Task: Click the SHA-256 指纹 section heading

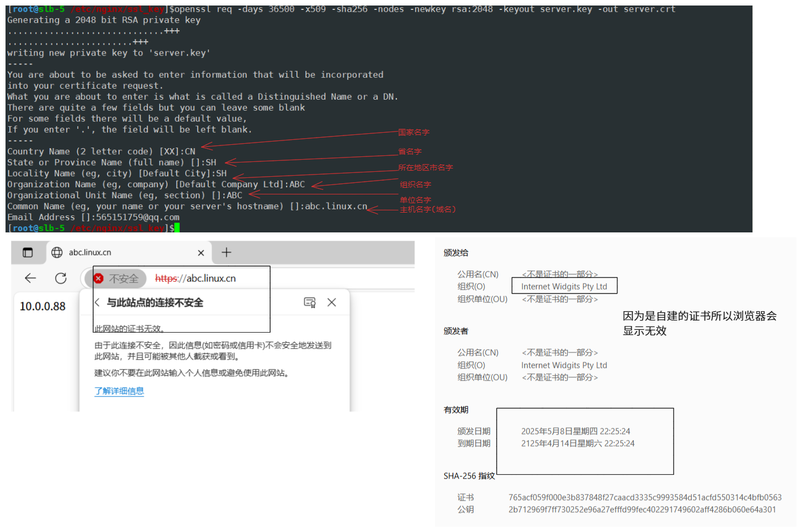Action: (469, 476)
